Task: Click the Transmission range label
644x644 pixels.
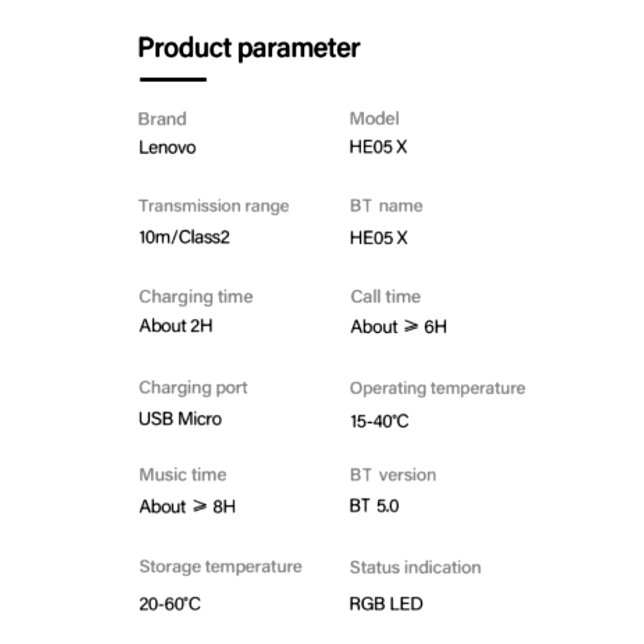Action: tap(214, 206)
